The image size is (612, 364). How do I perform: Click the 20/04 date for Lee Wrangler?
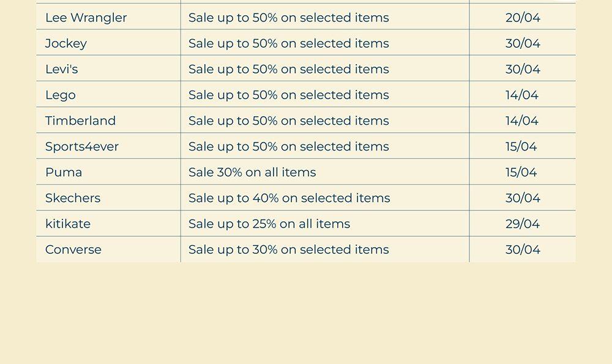[523, 18]
